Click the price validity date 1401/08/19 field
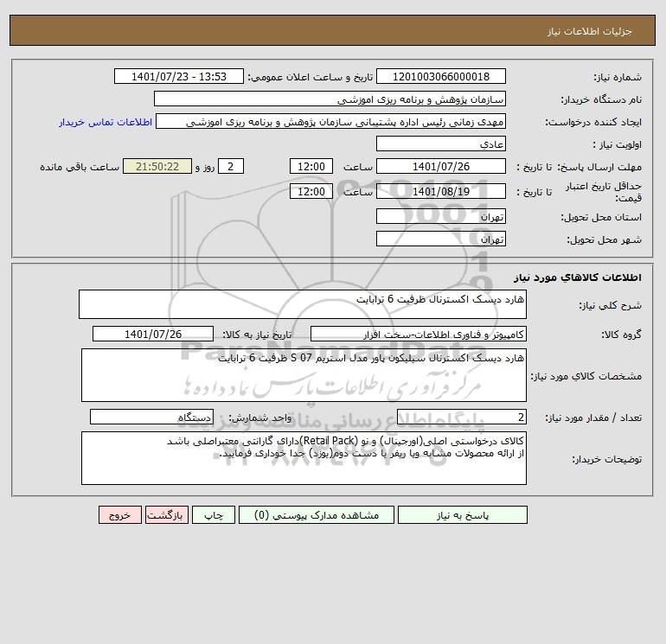 [441, 191]
